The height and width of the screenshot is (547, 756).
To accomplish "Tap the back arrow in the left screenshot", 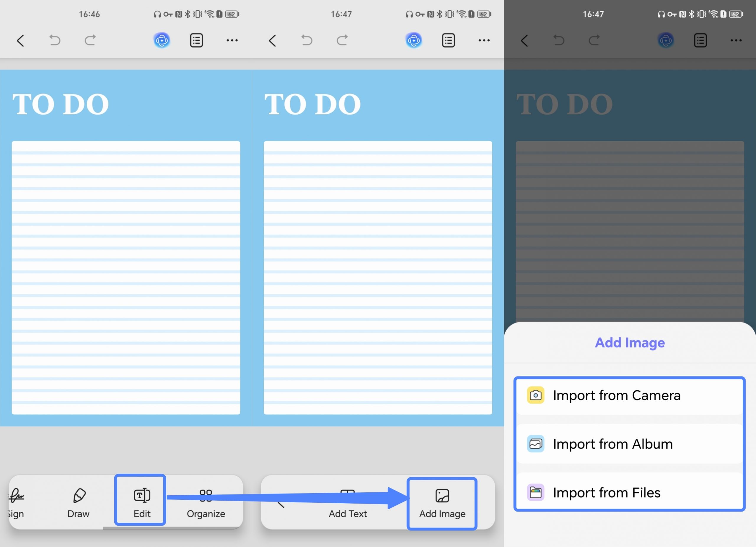I will tap(21, 41).
